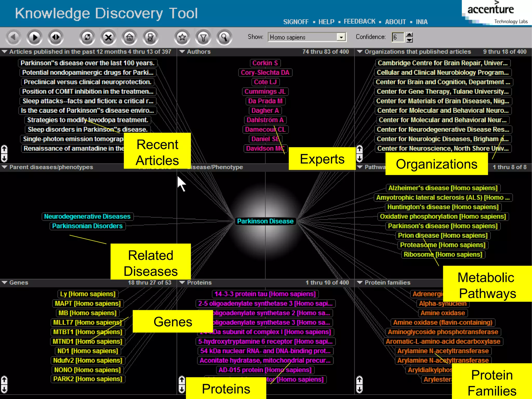This screenshot has height=399, width=532.
Task: Open the FEEDBACK menu link
Action: [360, 22]
